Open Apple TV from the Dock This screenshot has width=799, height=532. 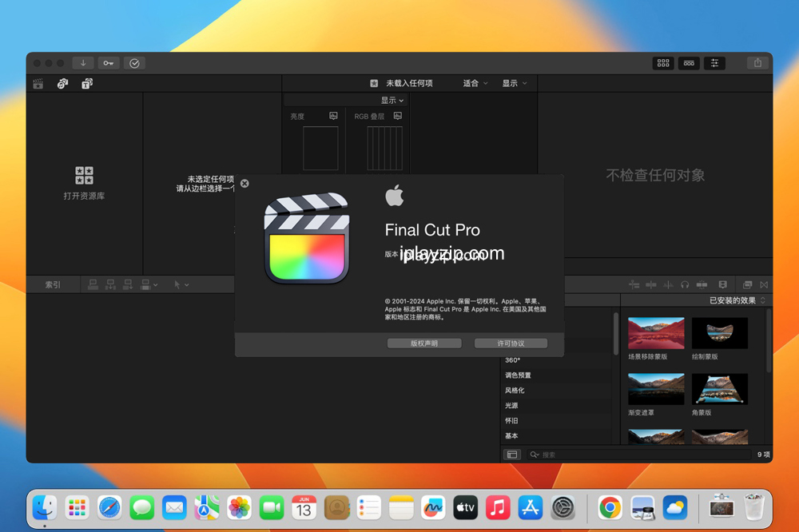[465, 508]
